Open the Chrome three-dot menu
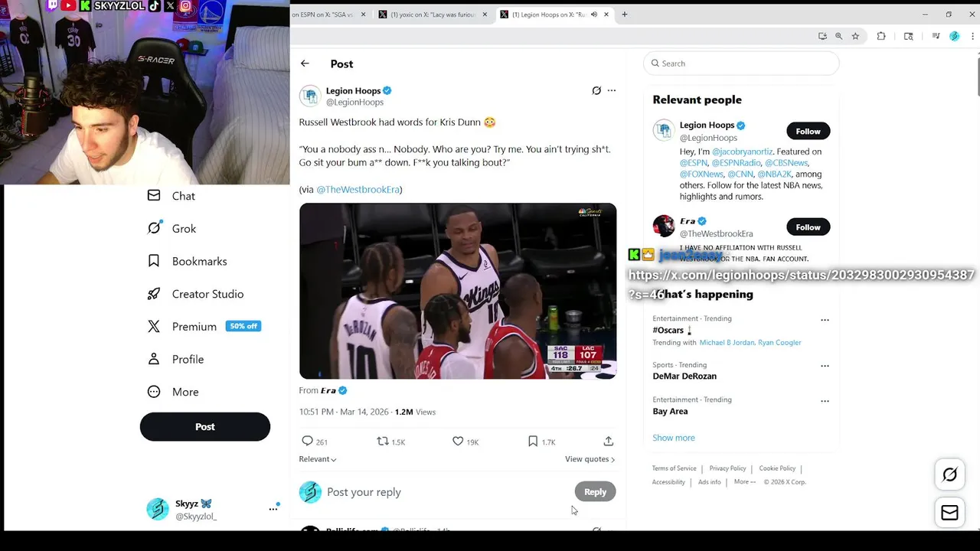The width and height of the screenshot is (980, 551). 972,36
